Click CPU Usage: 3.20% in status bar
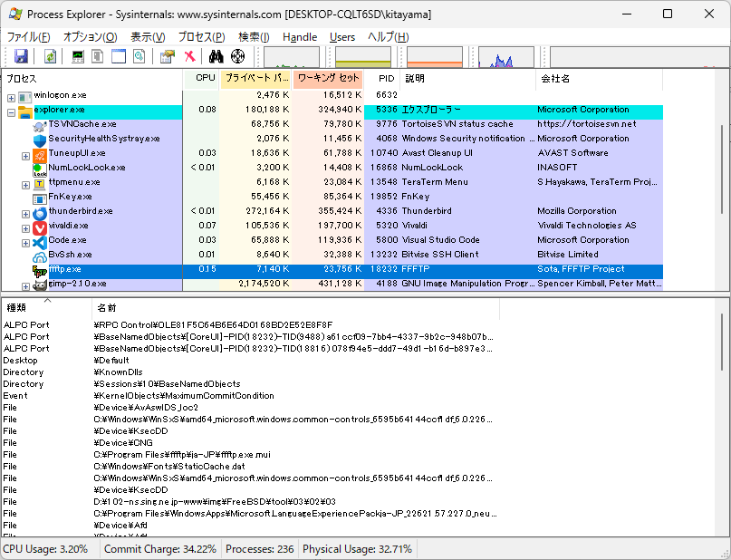 45,549
